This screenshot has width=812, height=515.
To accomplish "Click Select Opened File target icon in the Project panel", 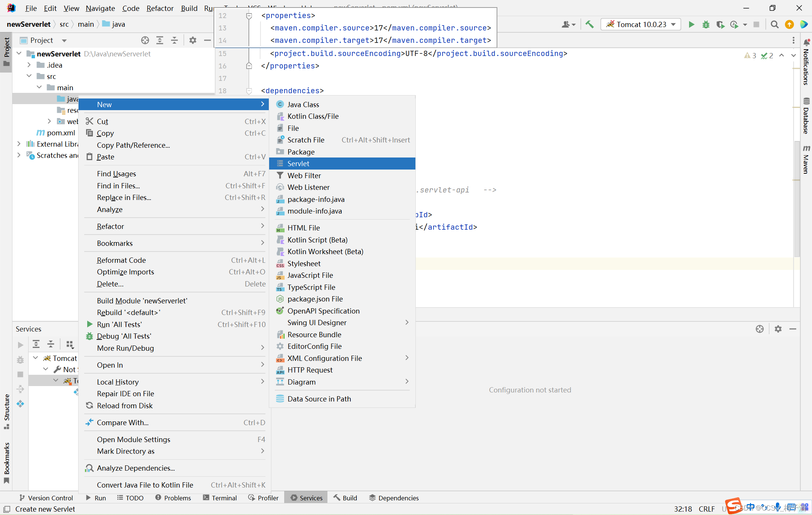I will coord(145,40).
